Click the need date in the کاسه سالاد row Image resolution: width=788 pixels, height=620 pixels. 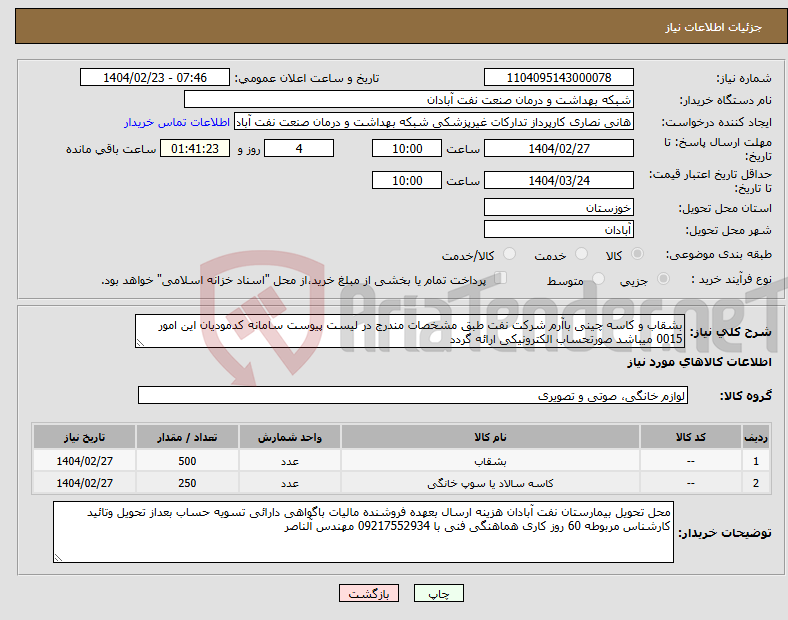click(84, 483)
